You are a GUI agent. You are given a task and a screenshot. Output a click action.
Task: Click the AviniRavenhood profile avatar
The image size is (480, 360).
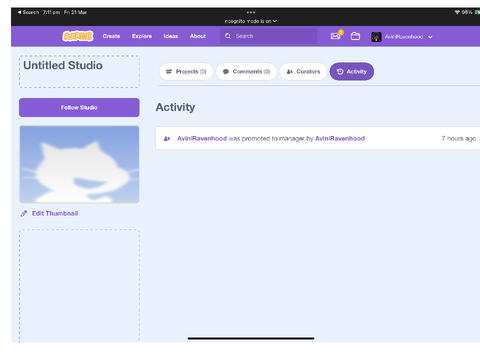pos(376,37)
